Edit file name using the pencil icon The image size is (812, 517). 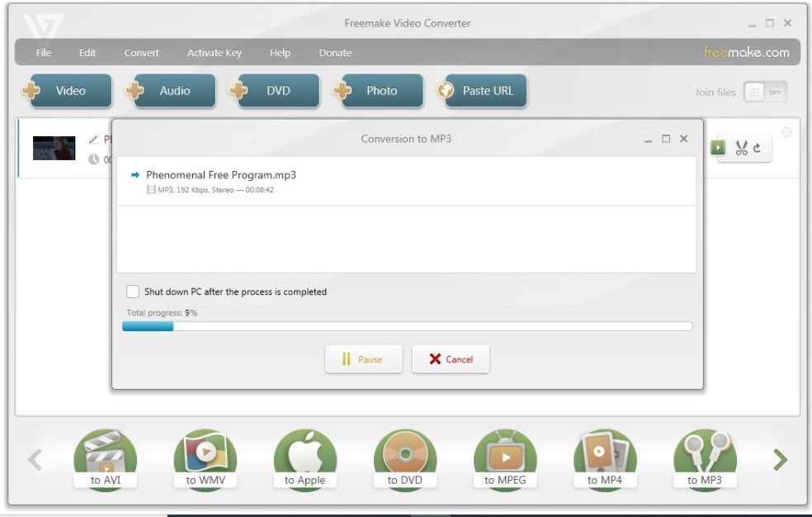(x=93, y=139)
